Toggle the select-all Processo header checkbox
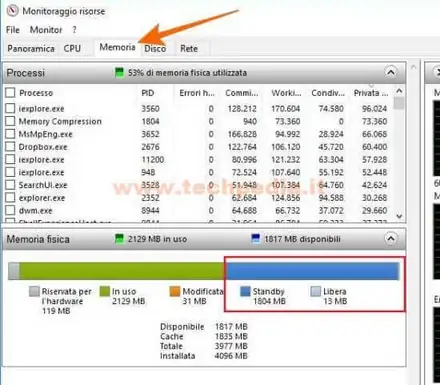The width and height of the screenshot is (440, 385). tap(10, 92)
